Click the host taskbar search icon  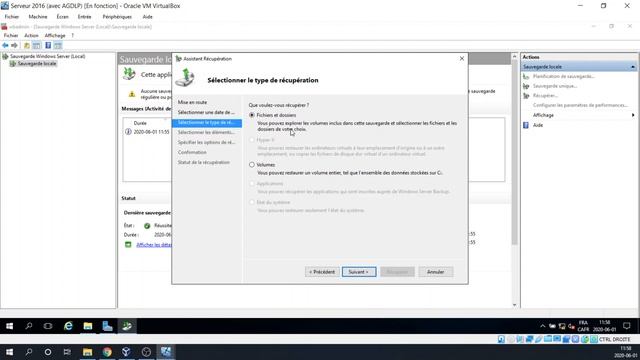[x=29, y=352]
